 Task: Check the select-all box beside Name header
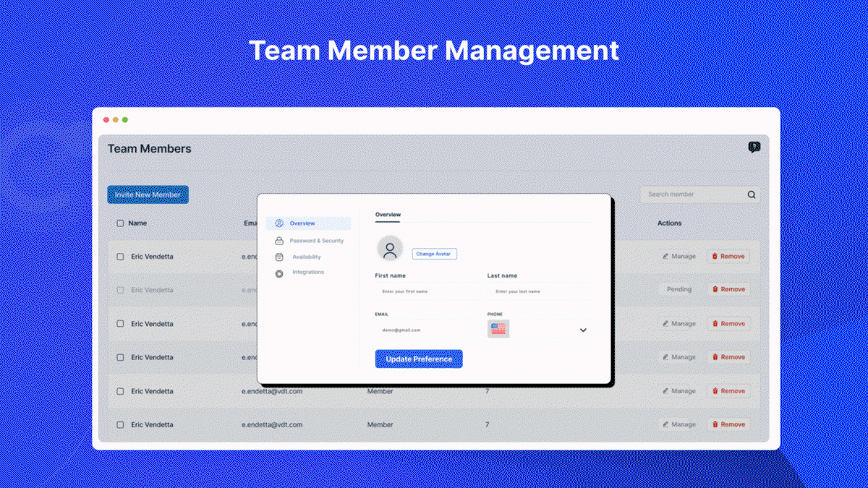coord(119,223)
